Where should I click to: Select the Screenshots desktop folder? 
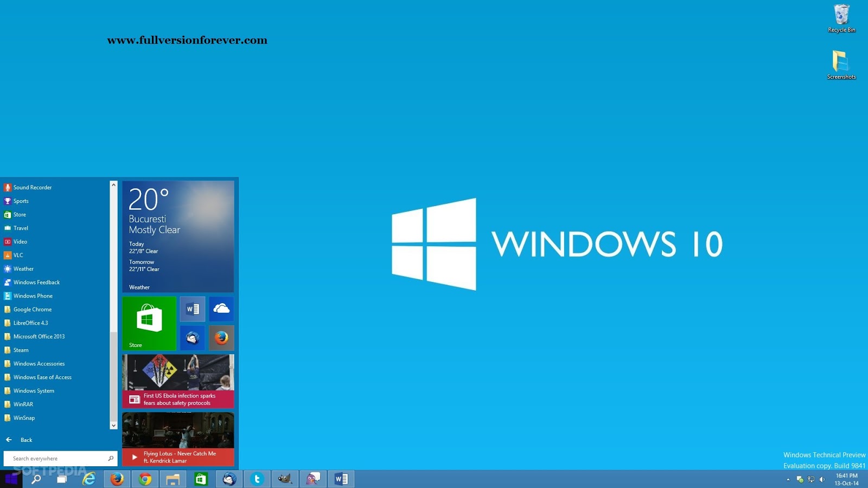click(841, 65)
